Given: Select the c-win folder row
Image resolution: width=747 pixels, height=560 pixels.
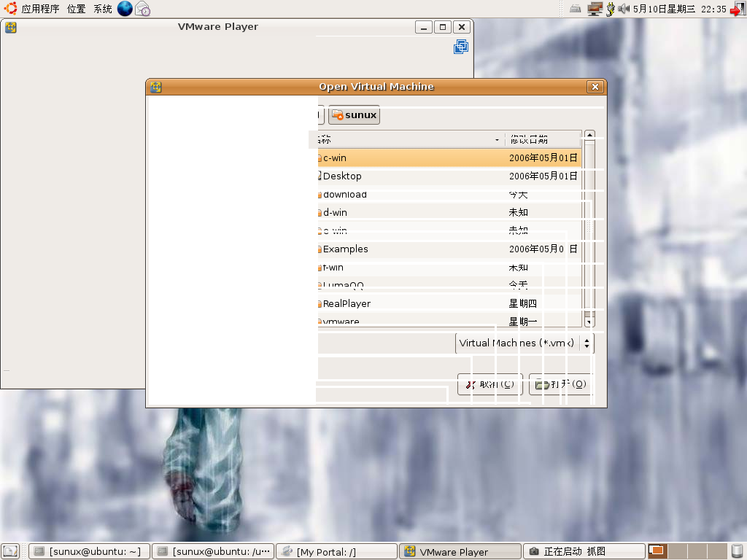Looking at the screenshot, I should pos(449,157).
